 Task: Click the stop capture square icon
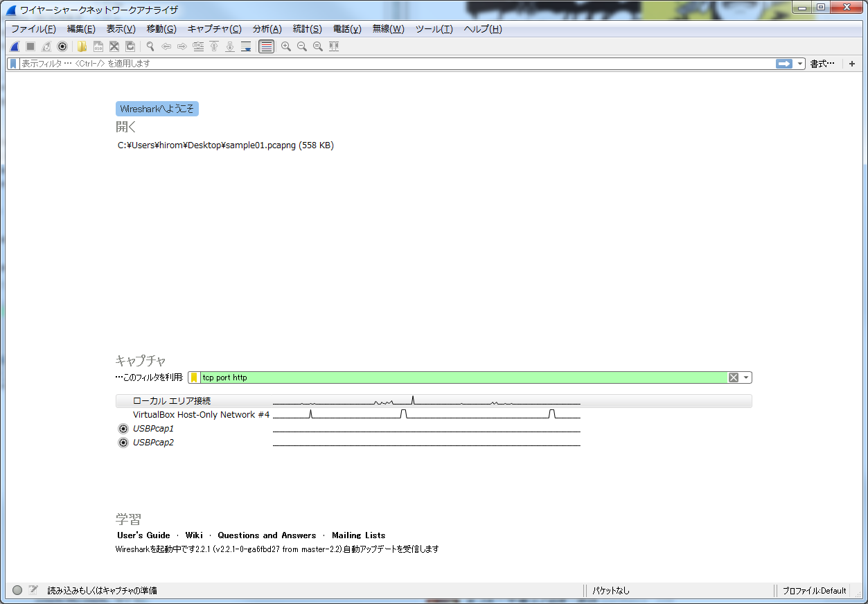tap(30, 46)
